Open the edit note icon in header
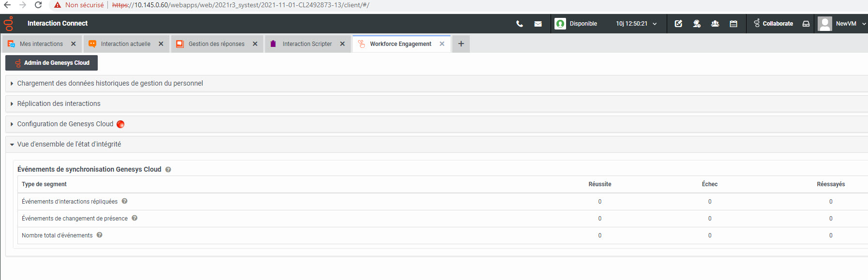The height and width of the screenshot is (280, 868). pos(678,24)
